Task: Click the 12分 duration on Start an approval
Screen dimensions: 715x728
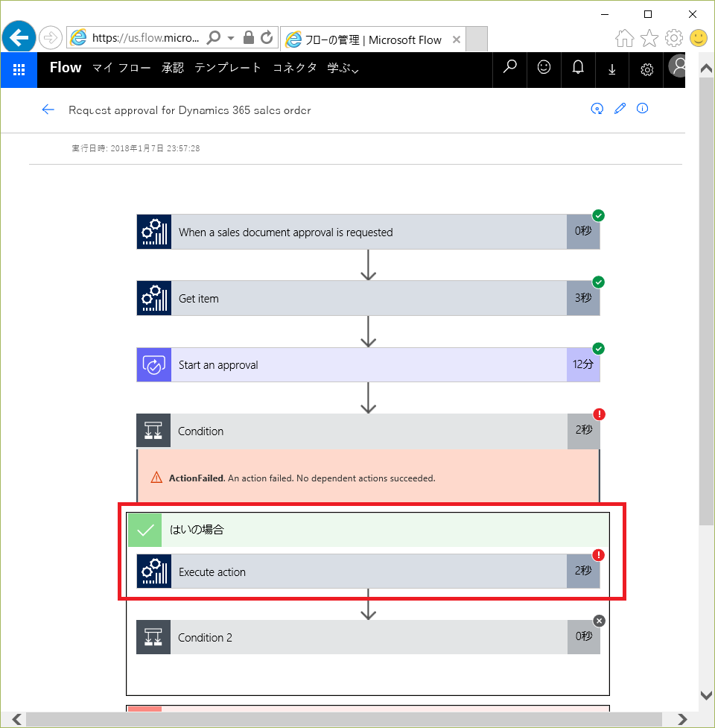Action: pos(583,364)
